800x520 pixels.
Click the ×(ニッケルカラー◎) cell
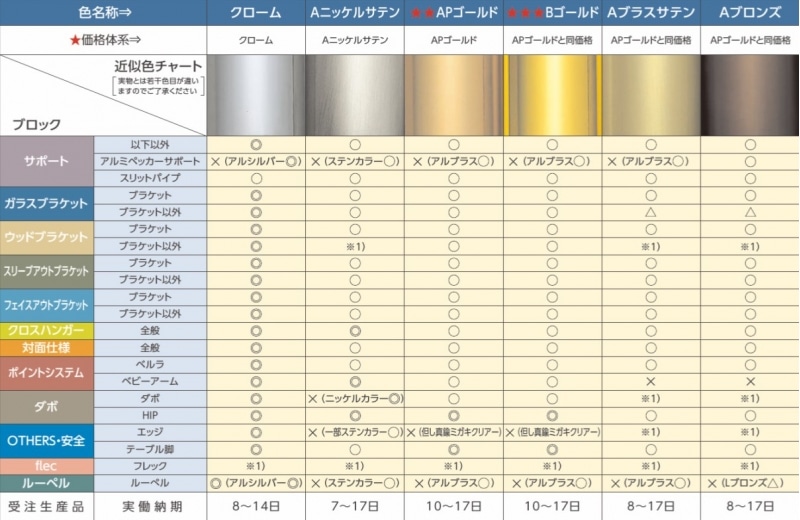click(x=355, y=398)
